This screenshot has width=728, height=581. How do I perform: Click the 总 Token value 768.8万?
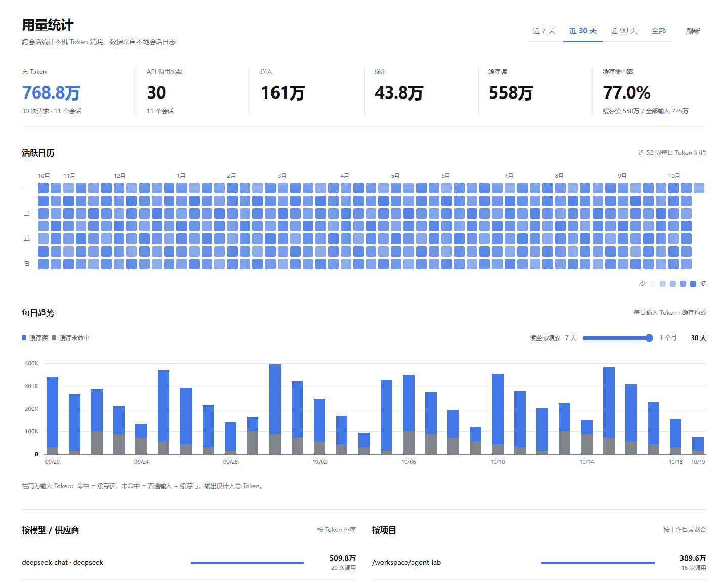tap(51, 93)
